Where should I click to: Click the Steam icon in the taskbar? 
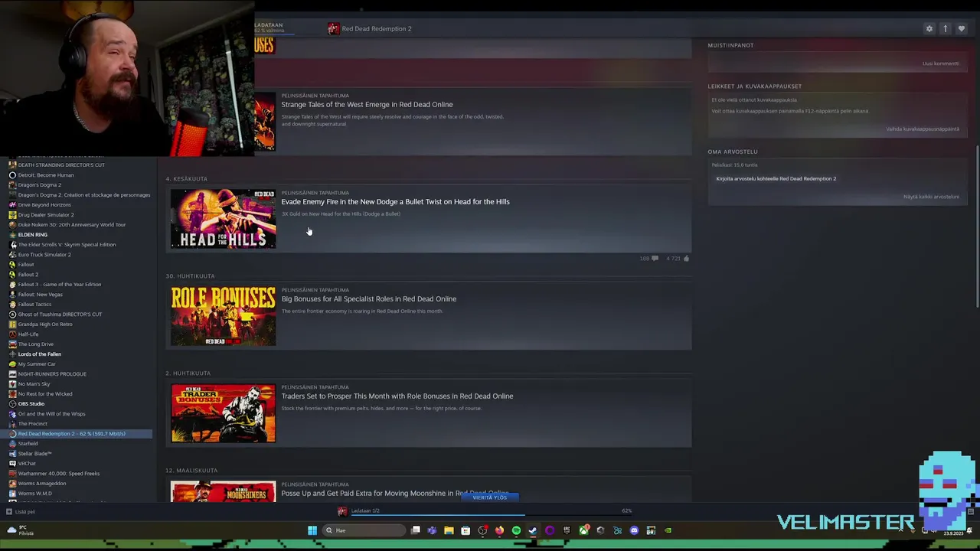point(533,530)
